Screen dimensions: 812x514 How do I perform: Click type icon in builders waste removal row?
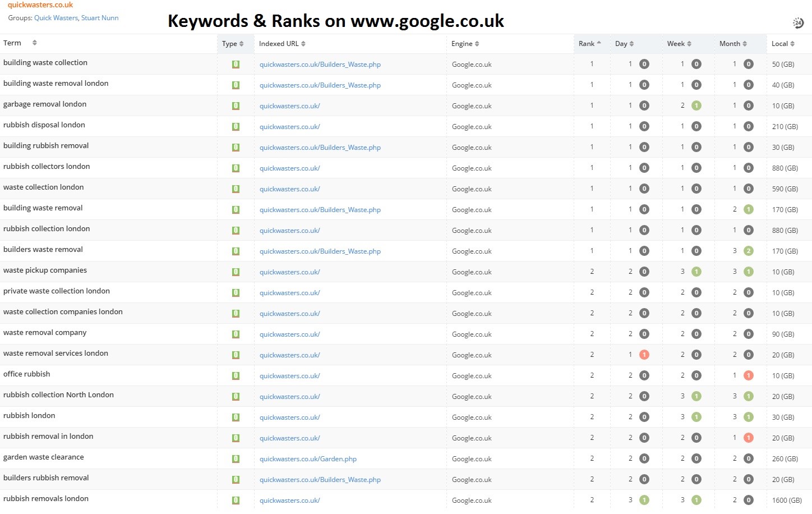click(x=236, y=251)
